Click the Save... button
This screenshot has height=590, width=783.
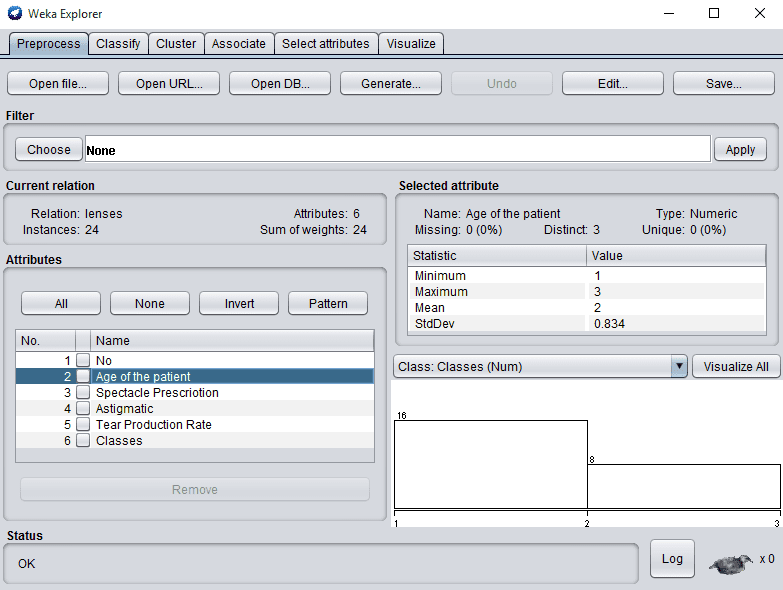click(x=724, y=83)
